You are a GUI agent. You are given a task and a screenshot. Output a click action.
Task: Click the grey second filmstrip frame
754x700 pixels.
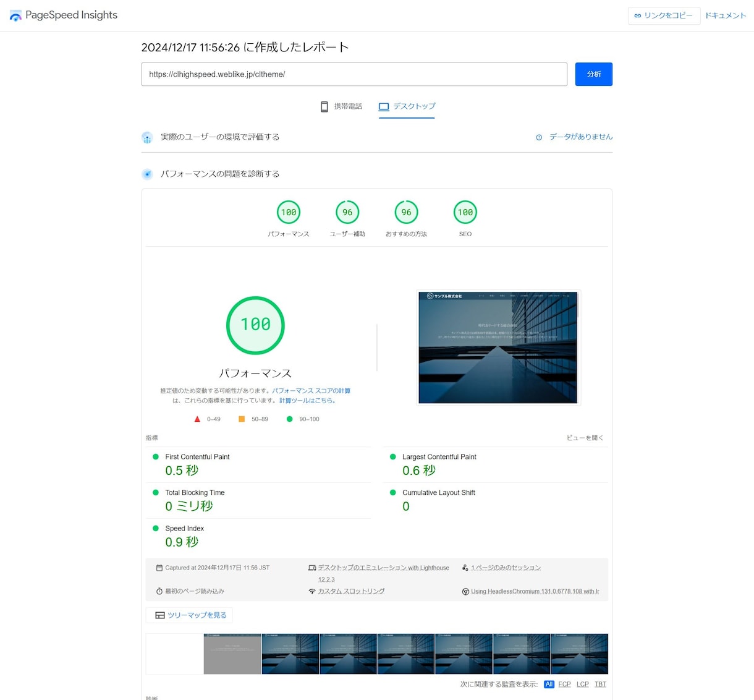pos(232,654)
